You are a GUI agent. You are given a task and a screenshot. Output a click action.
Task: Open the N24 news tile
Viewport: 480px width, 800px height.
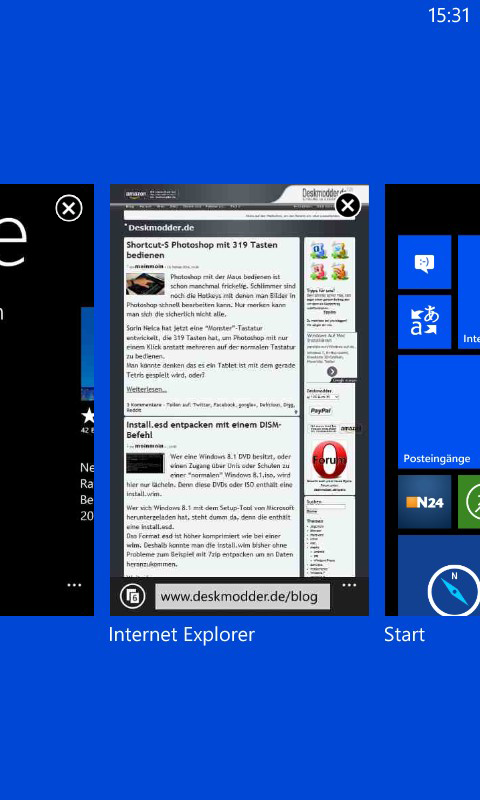tap(424, 502)
